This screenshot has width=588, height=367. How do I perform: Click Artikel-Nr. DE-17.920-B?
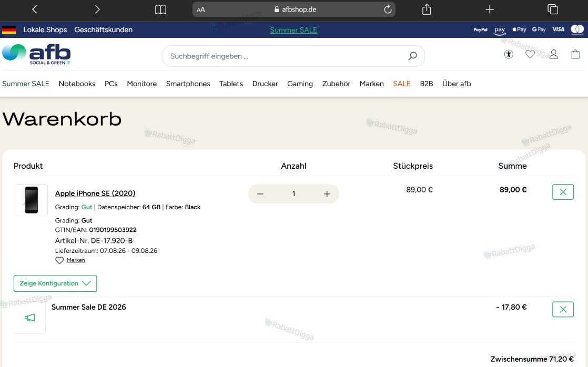[x=94, y=241]
